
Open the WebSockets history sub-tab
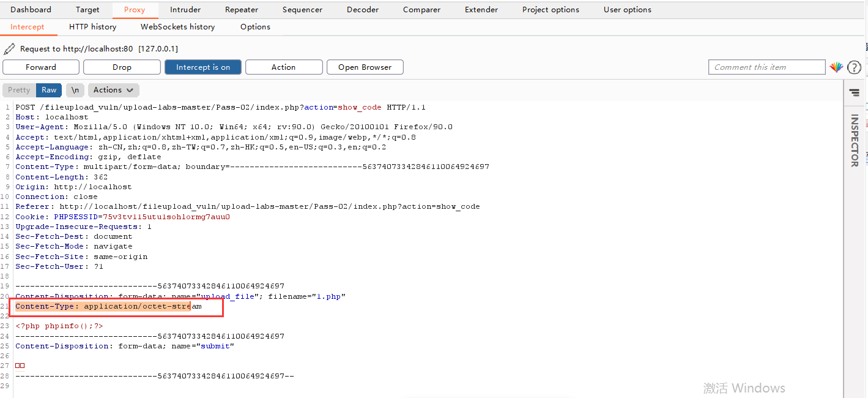click(x=178, y=27)
